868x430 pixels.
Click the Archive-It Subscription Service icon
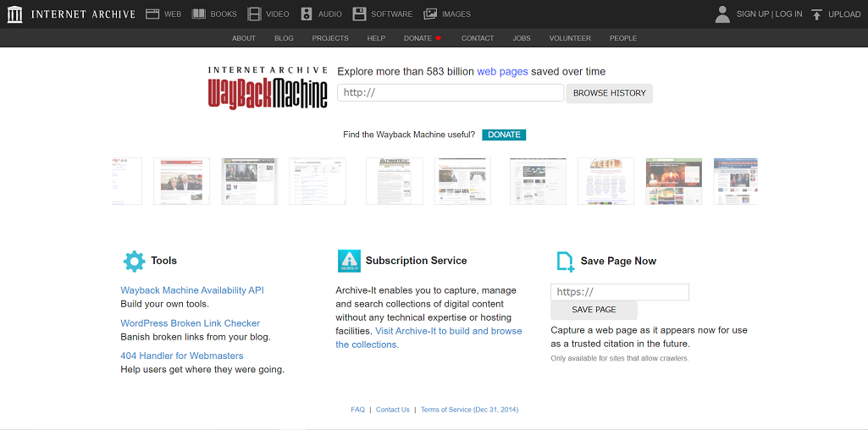tap(349, 261)
